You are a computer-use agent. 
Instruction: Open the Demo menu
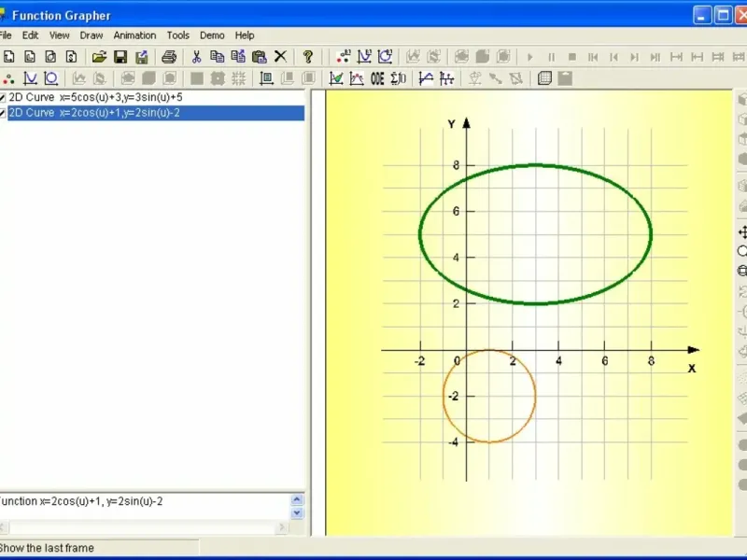[212, 35]
